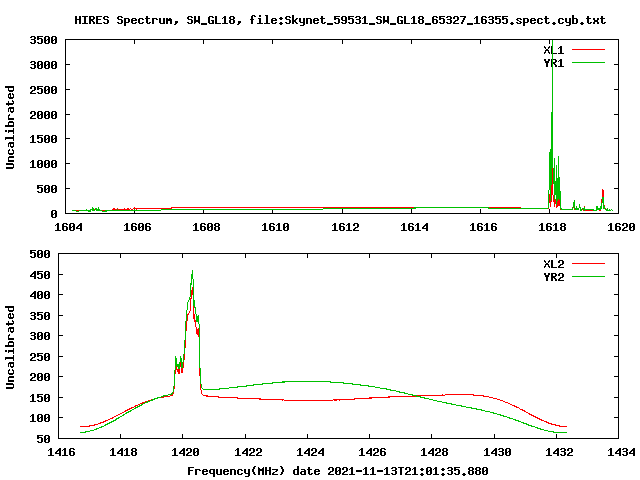Click the 1424 x-axis tick label

click(x=310, y=452)
